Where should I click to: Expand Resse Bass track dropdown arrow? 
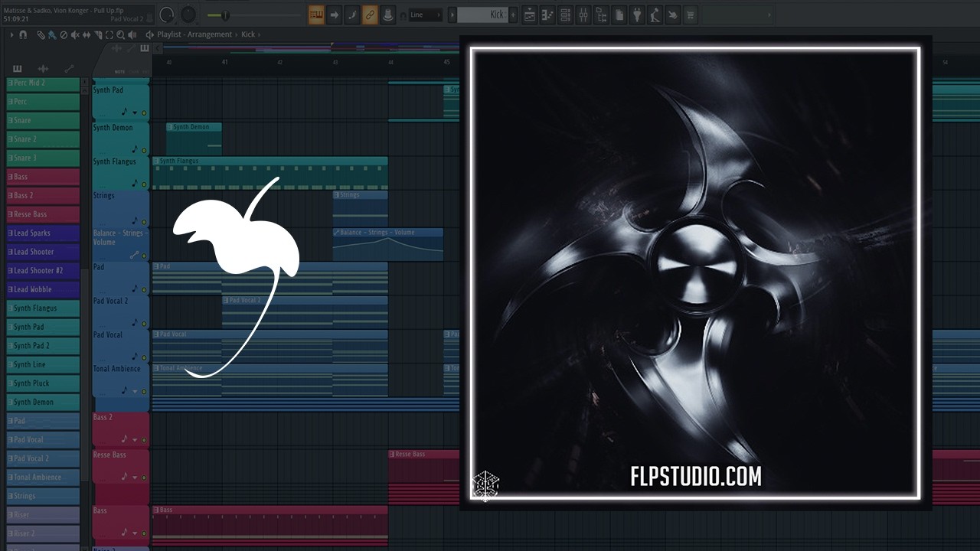pos(135,477)
